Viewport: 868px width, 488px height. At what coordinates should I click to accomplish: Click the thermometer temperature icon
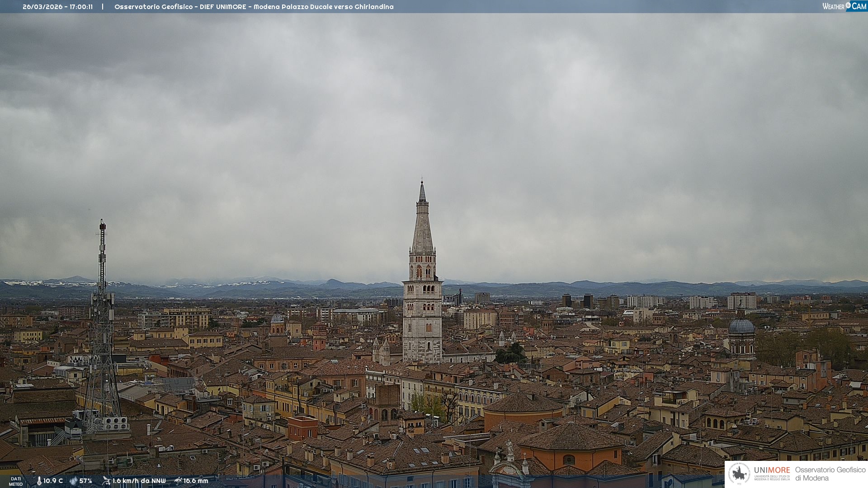[x=39, y=481]
